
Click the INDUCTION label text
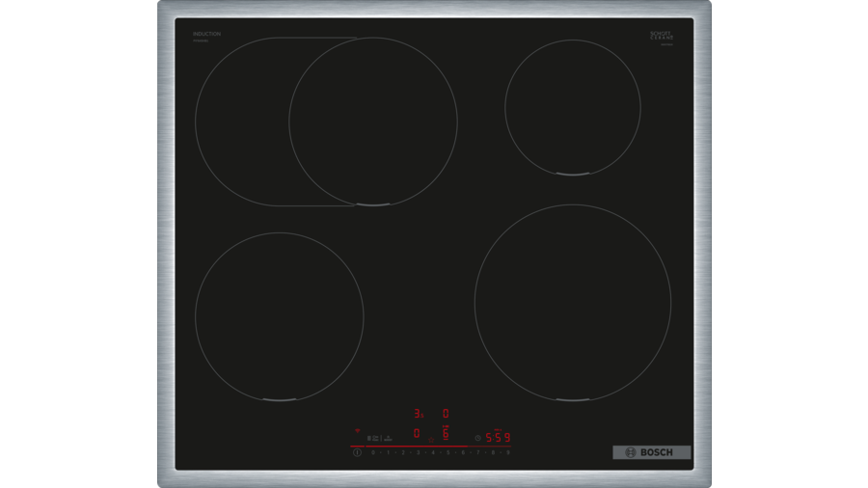click(x=206, y=34)
